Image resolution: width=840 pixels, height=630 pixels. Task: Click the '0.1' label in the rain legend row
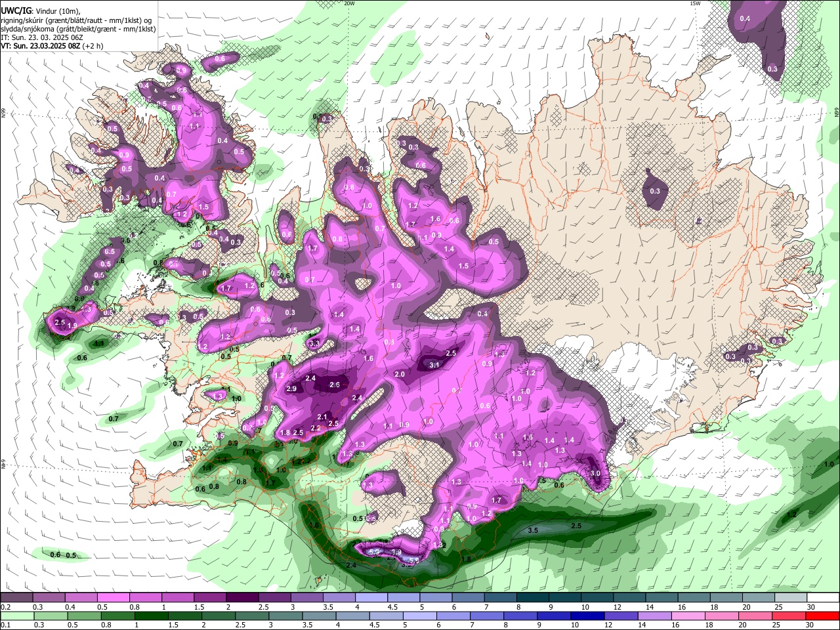[5, 625]
